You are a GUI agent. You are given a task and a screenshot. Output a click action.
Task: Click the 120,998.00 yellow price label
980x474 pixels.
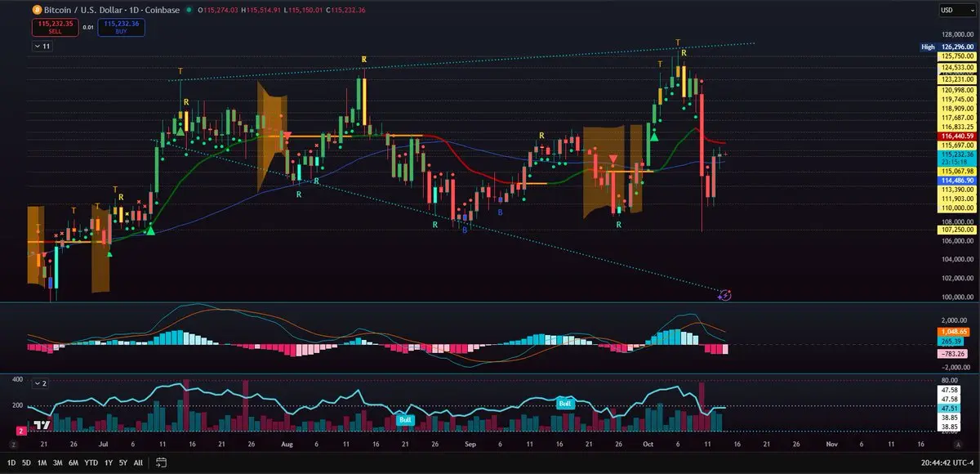click(x=957, y=90)
